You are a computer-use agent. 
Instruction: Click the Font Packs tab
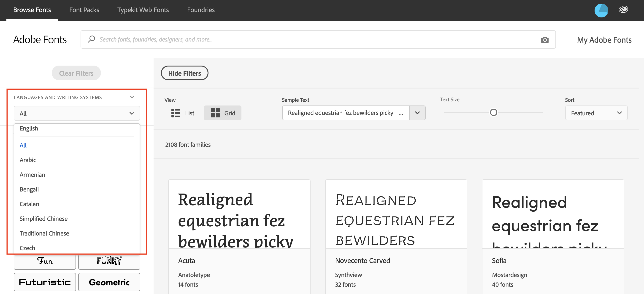[x=84, y=9]
